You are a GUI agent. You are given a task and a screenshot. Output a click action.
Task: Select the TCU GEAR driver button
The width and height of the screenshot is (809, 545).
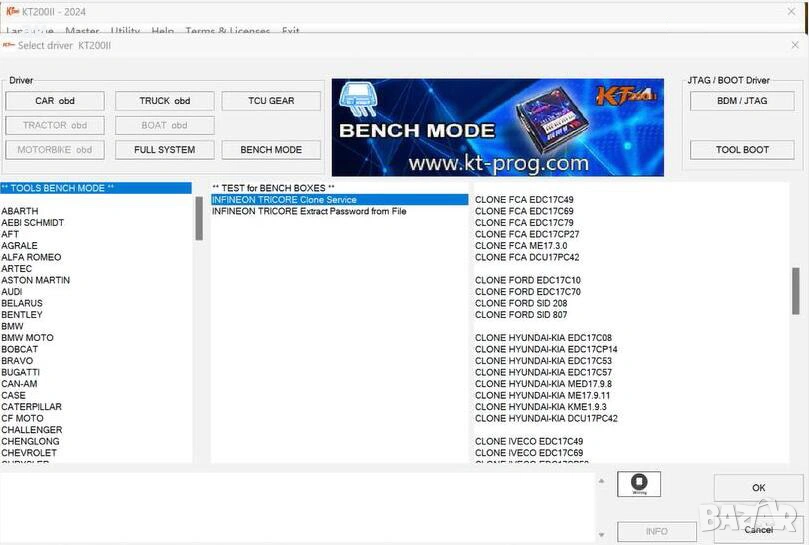pos(271,101)
